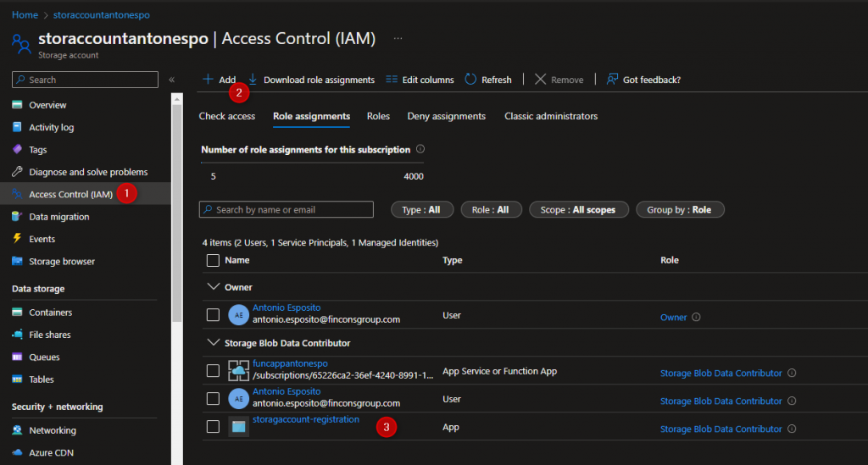
Task: Collapse the Owner group chevron
Action: pyautogui.click(x=213, y=287)
